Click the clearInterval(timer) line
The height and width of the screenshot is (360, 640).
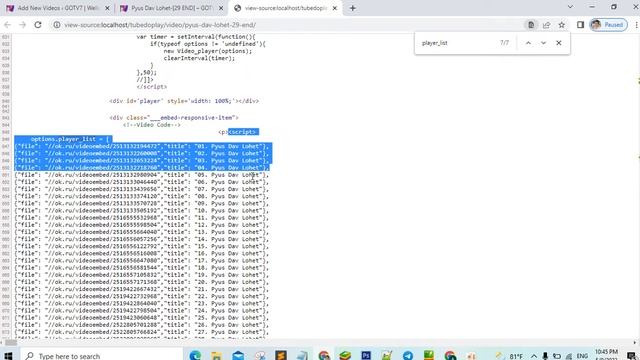click(x=199, y=58)
